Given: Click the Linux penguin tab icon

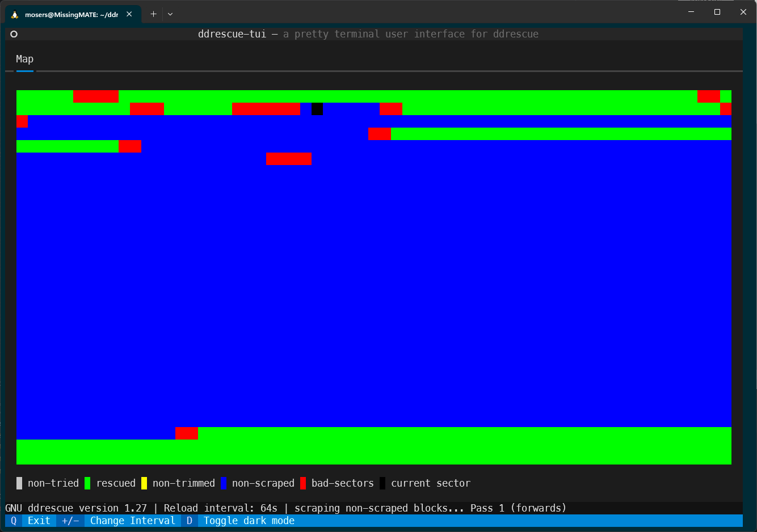Looking at the screenshot, I should tap(15, 15).
